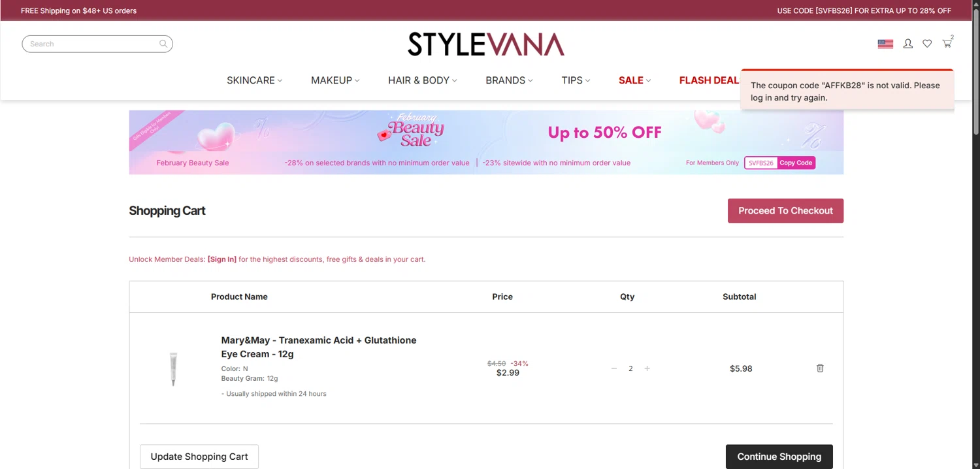
Task: Click the invalid coupon error notification
Action: pyautogui.click(x=847, y=89)
